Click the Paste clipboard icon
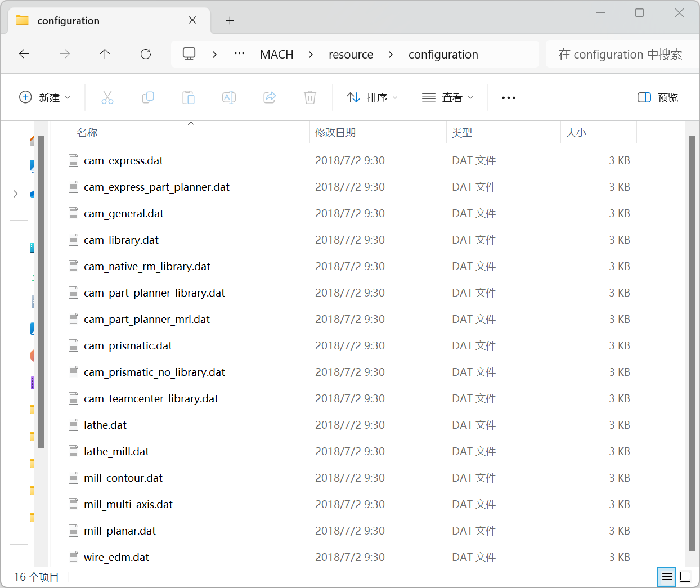Image resolution: width=700 pixels, height=588 pixels. point(189,98)
